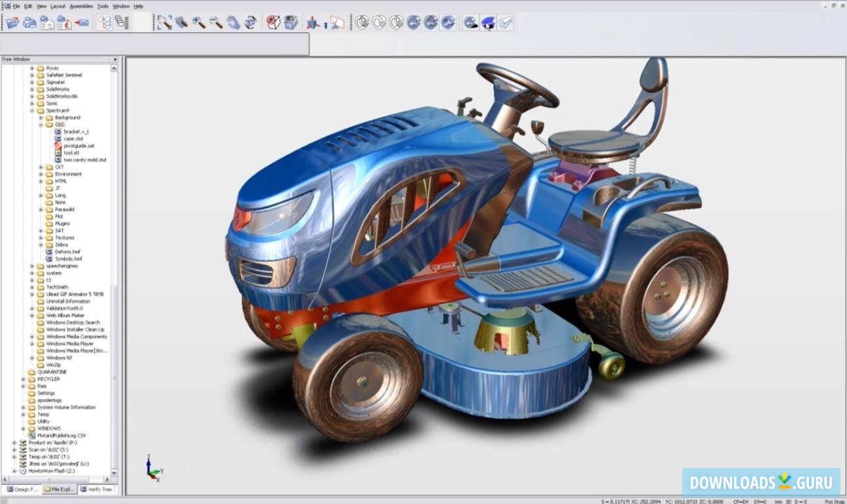
Task: Open the File menu
Action: pyautogui.click(x=16, y=5)
